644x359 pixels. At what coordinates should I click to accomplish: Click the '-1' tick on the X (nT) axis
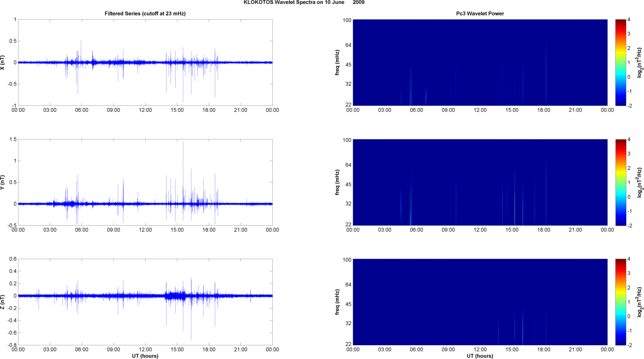coord(15,106)
